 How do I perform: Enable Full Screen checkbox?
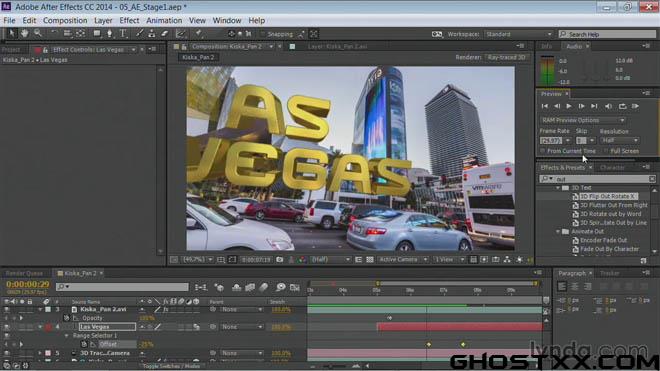click(606, 151)
